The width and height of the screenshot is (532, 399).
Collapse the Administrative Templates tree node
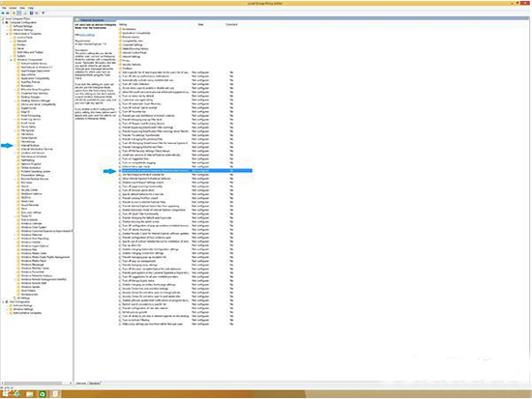pos(7,34)
